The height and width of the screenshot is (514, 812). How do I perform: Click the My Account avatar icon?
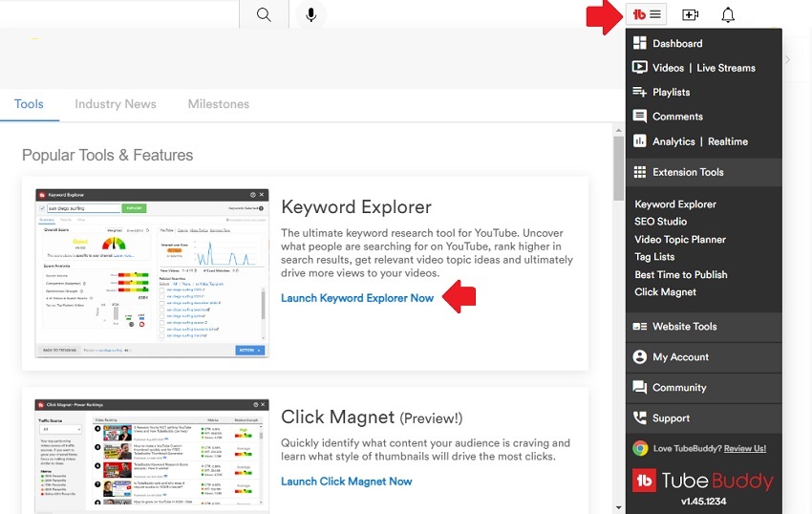coord(639,357)
